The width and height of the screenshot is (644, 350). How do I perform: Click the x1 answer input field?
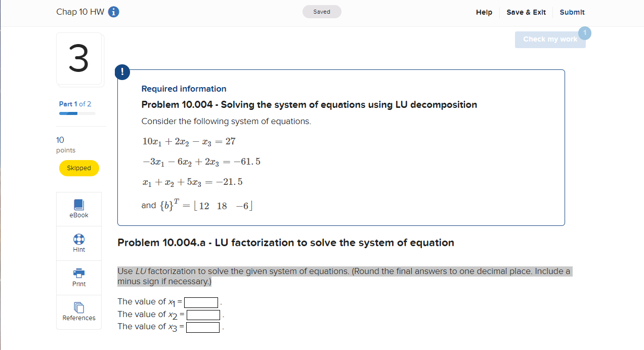point(201,302)
